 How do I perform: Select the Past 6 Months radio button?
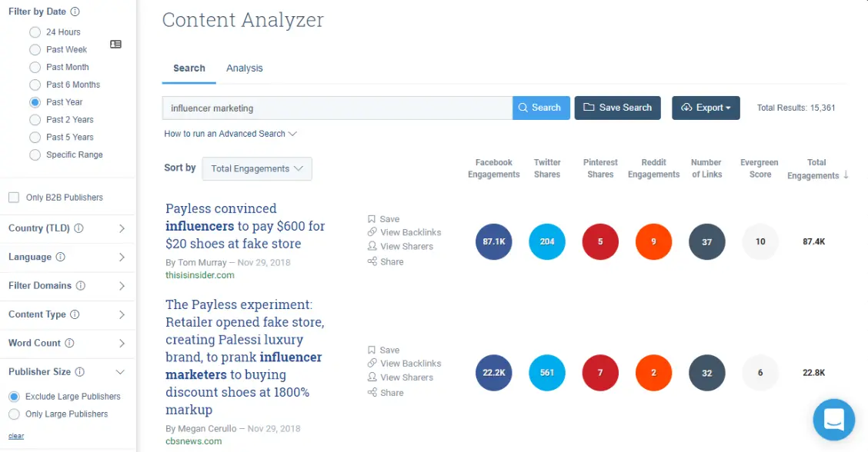pyautogui.click(x=35, y=85)
